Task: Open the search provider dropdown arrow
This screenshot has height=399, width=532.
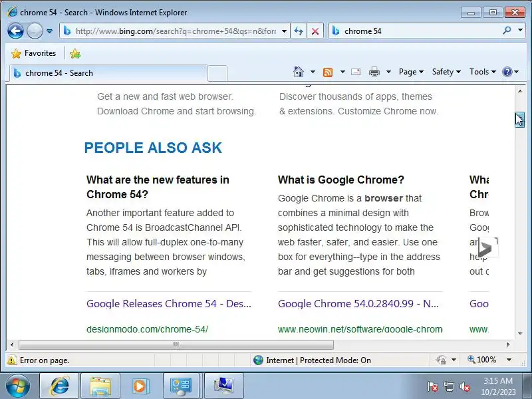Action: click(520, 31)
